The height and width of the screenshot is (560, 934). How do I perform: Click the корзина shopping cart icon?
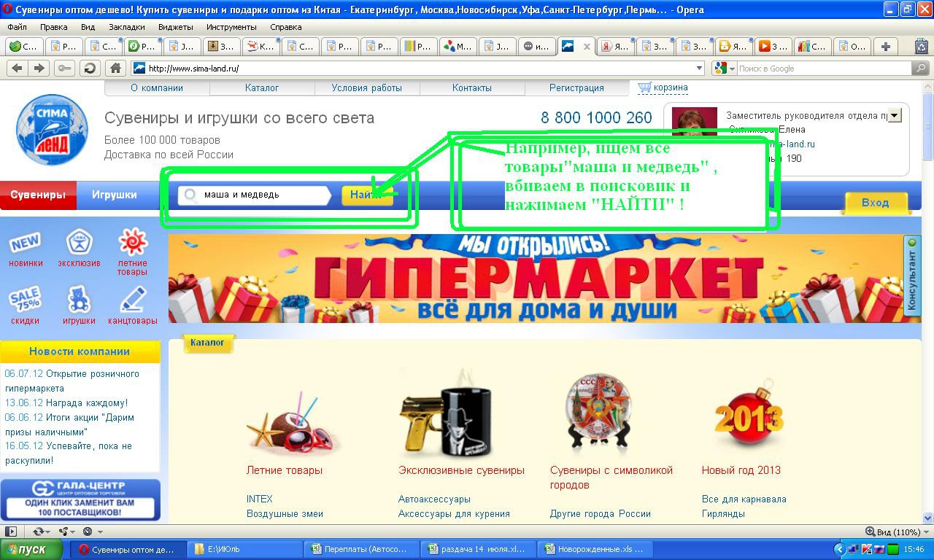click(644, 87)
